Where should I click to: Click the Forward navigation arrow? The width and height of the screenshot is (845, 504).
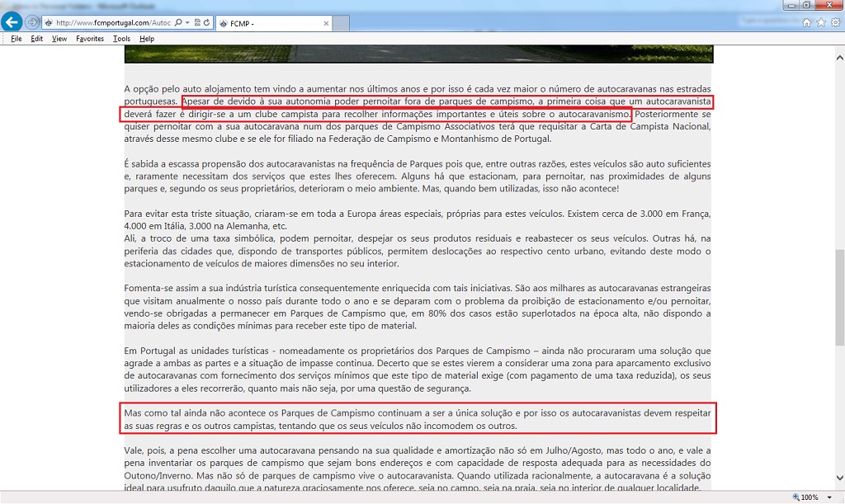pos(32,22)
